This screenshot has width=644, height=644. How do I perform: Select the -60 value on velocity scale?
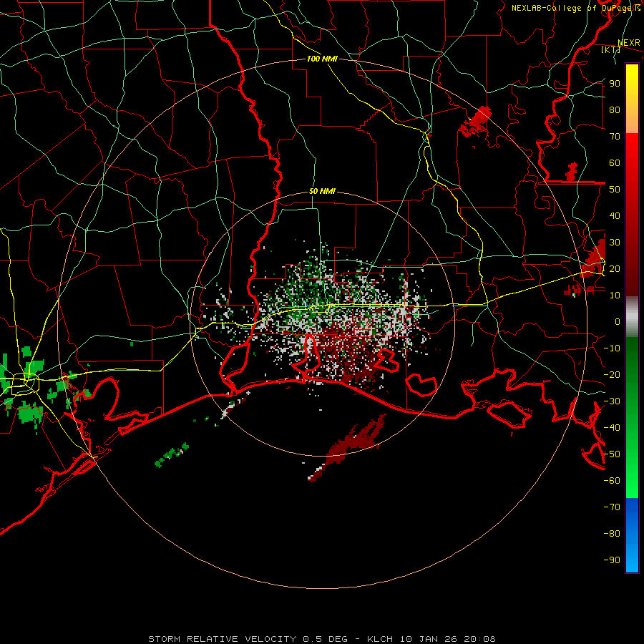click(x=612, y=481)
